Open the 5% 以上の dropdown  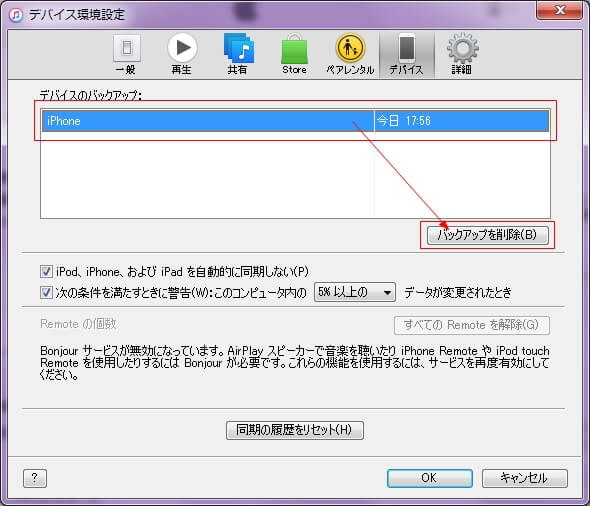pyautogui.click(x=355, y=292)
